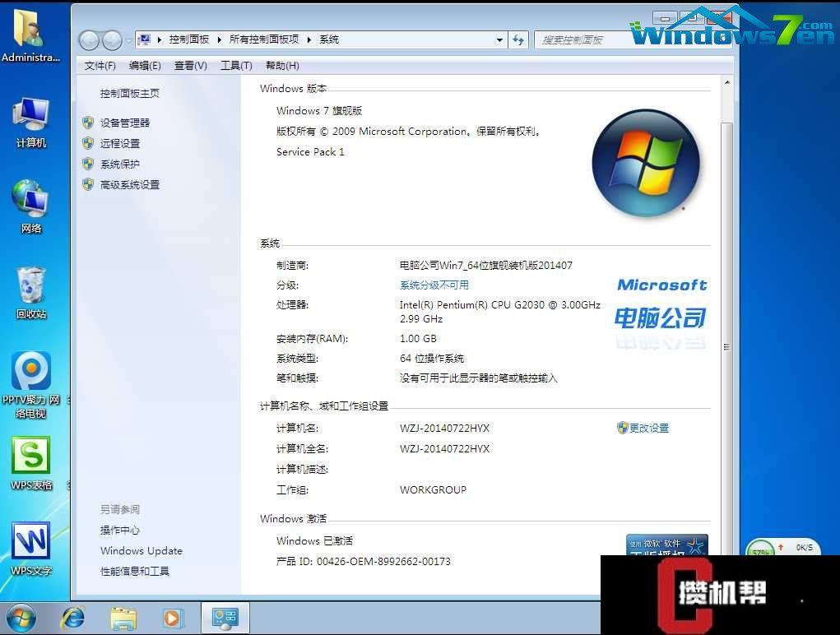Open 系统保护 link
This screenshot has width=840, height=635.
coord(120,164)
